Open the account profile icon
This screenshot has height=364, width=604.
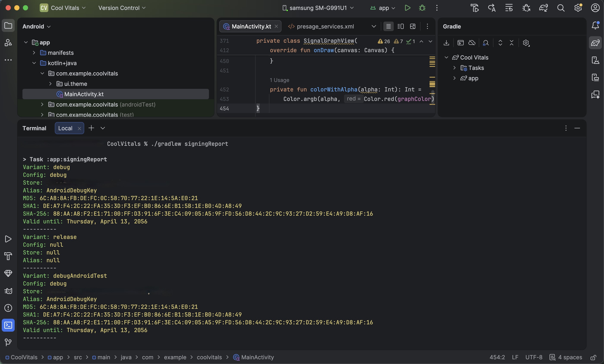coord(595,8)
